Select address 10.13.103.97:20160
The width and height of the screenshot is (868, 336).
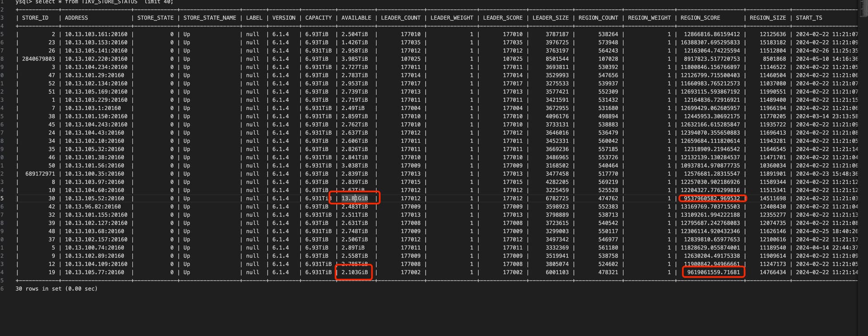tap(94, 182)
